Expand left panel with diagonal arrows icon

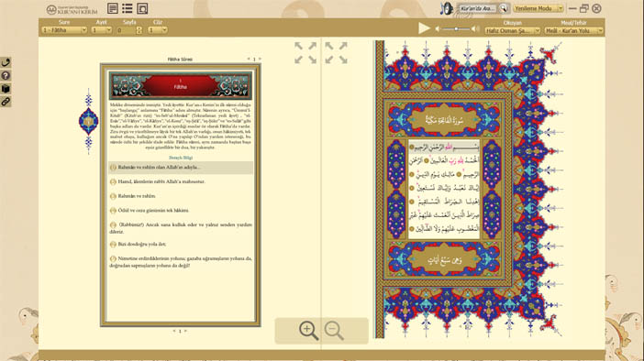305,53
